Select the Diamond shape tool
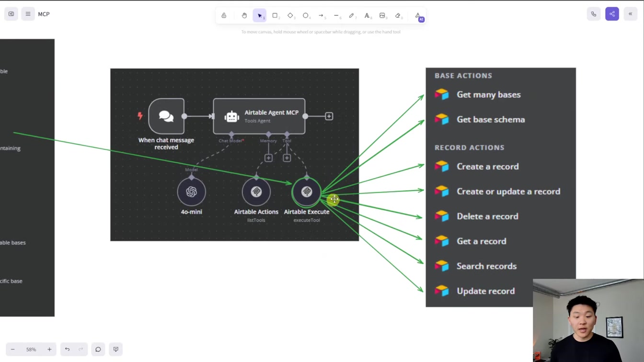Image resolution: width=644 pixels, height=362 pixels. [290, 15]
